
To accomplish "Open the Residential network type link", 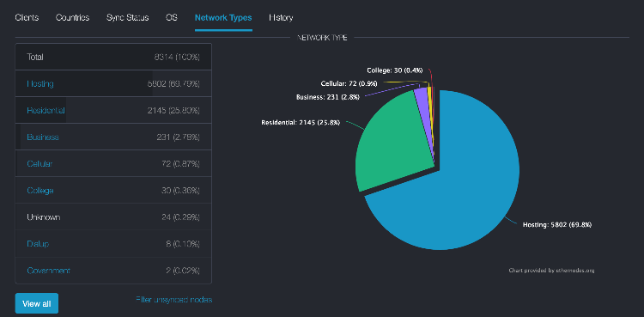I will [46, 111].
